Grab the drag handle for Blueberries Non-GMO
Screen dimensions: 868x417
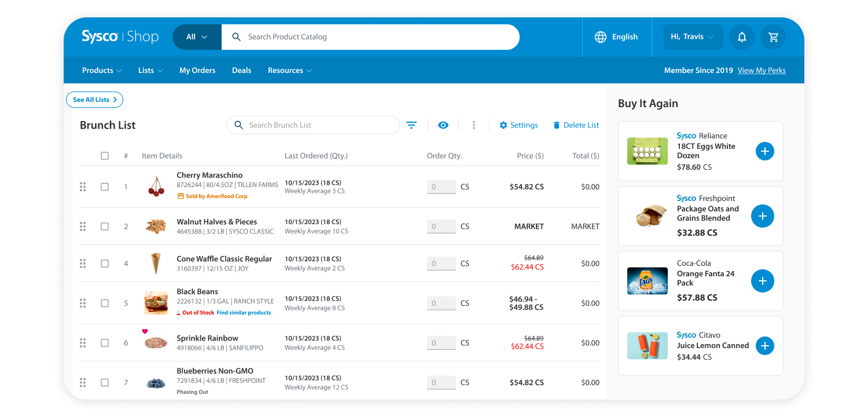click(x=83, y=382)
